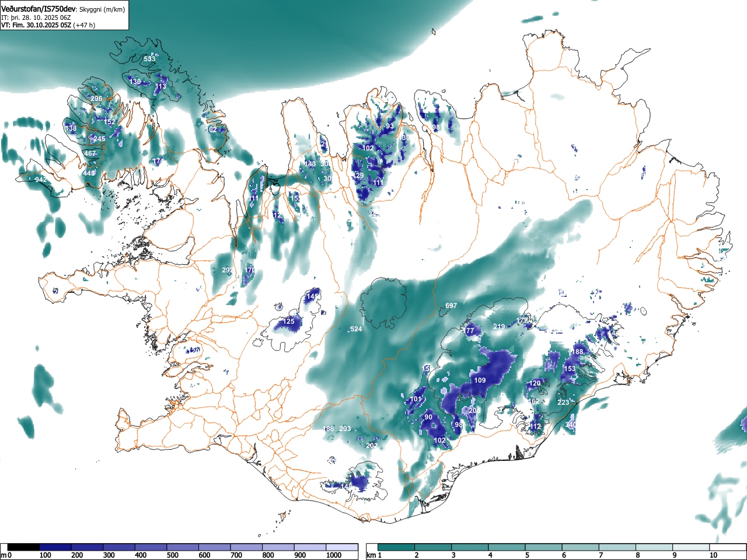Select the 5–6 km legend color segment

[544, 547]
